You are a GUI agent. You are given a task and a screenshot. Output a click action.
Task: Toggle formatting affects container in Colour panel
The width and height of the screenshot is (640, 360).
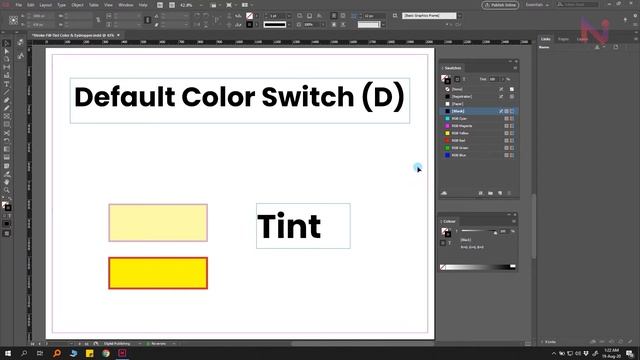[443, 243]
